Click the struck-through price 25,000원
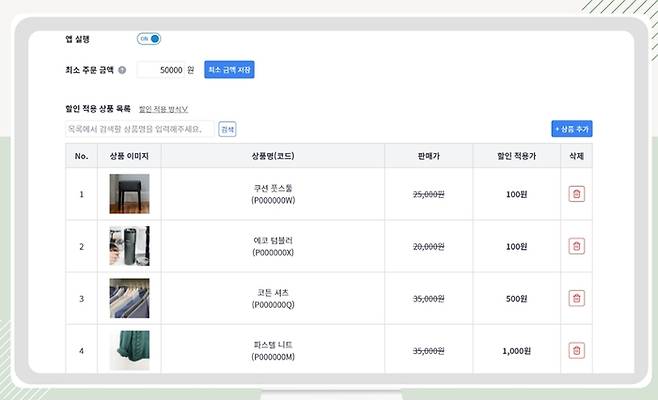This screenshot has width=658, height=400. [x=428, y=194]
